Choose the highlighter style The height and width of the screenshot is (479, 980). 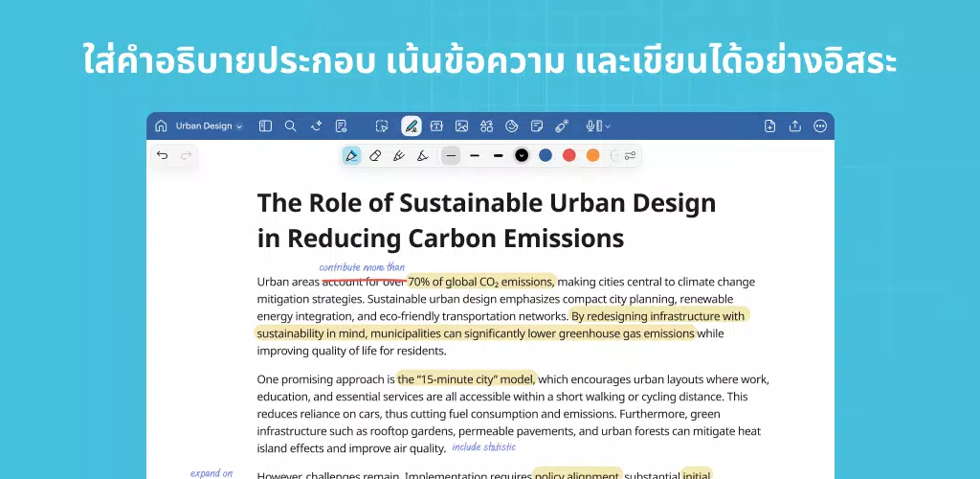(x=422, y=156)
